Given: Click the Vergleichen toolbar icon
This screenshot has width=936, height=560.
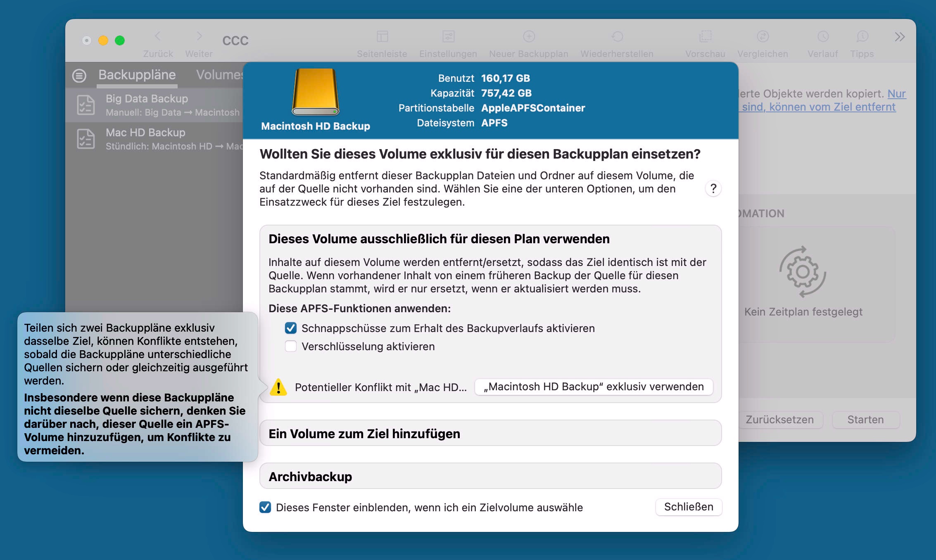Looking at the screenshot, I should [x=763, y=36].
